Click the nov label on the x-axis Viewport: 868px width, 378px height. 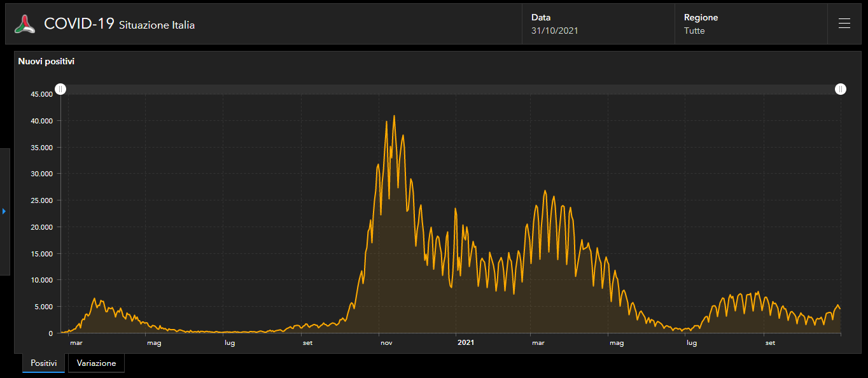(386, 343)
